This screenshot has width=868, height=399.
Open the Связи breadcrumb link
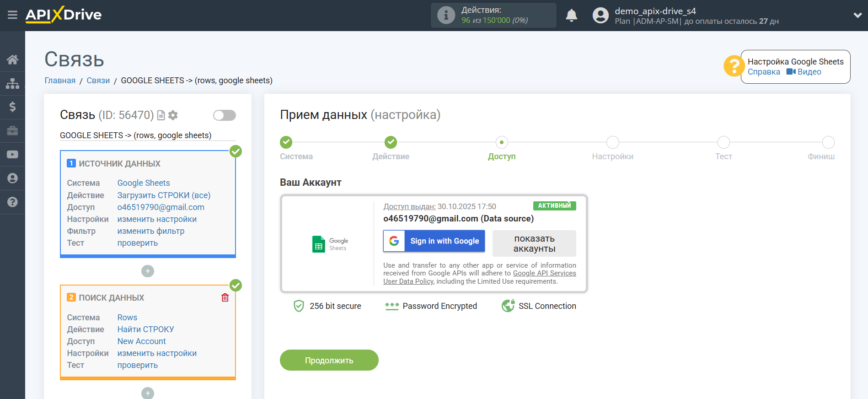[98, 81]
